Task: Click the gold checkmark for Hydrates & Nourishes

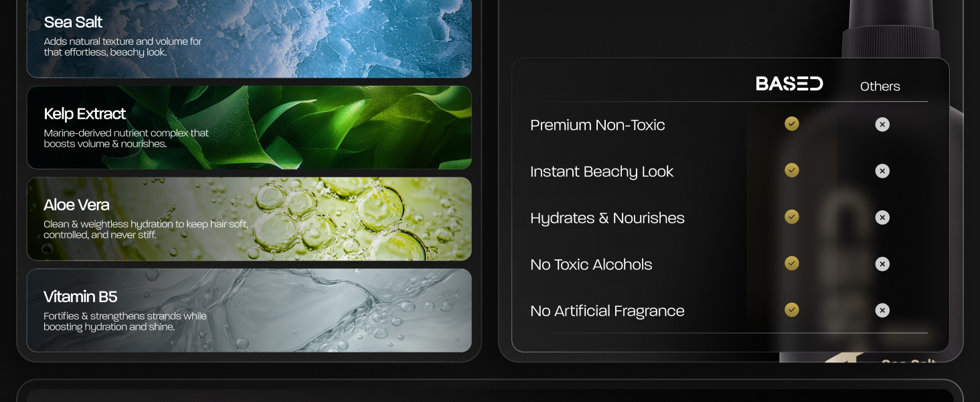Action: (792, 216)
